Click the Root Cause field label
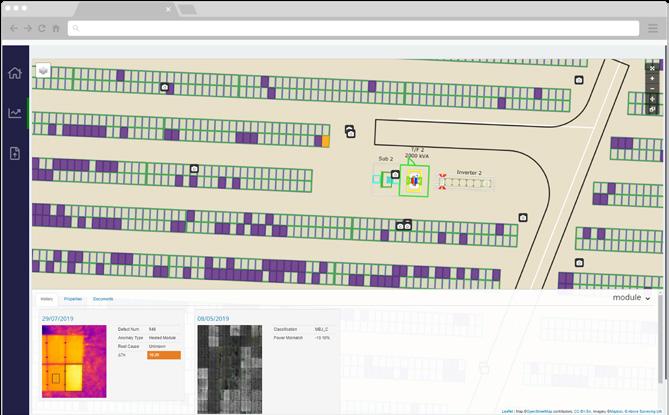The image size is (669, 415). 128,346
